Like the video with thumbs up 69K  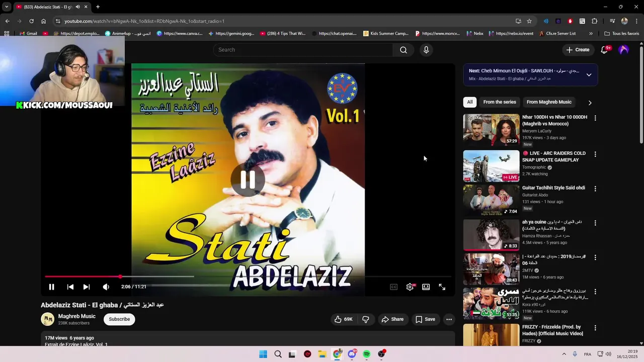(344, 319)
